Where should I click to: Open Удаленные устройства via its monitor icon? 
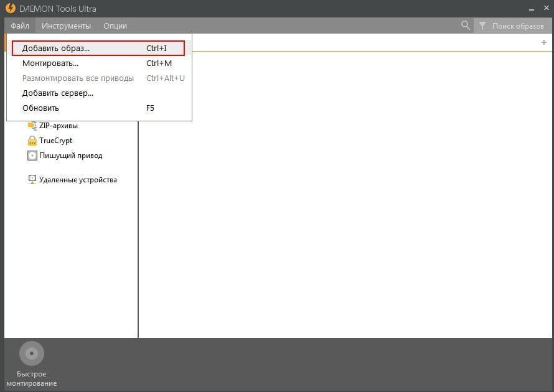[x=32, y=180]
